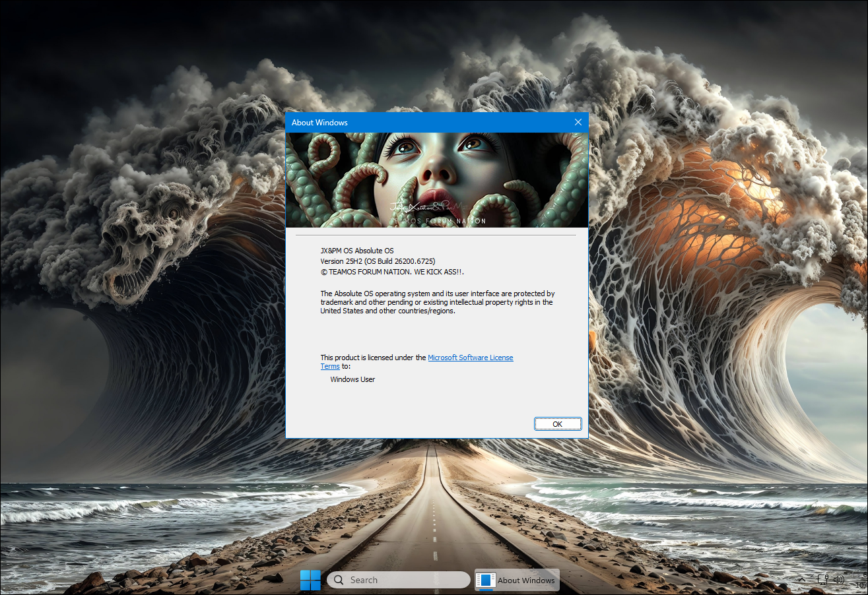Focus the taskbar Search box
Viewport: 868px width, 595px height.
[399, 580]
